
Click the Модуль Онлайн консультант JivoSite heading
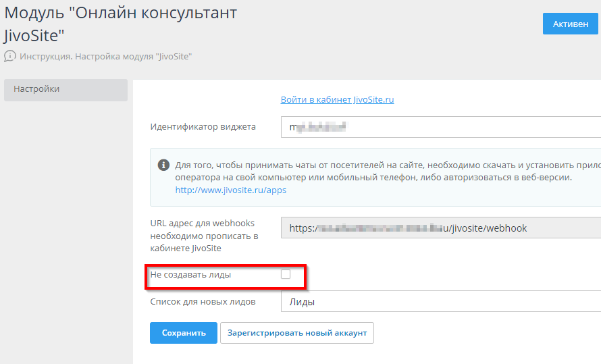(120, 24)
